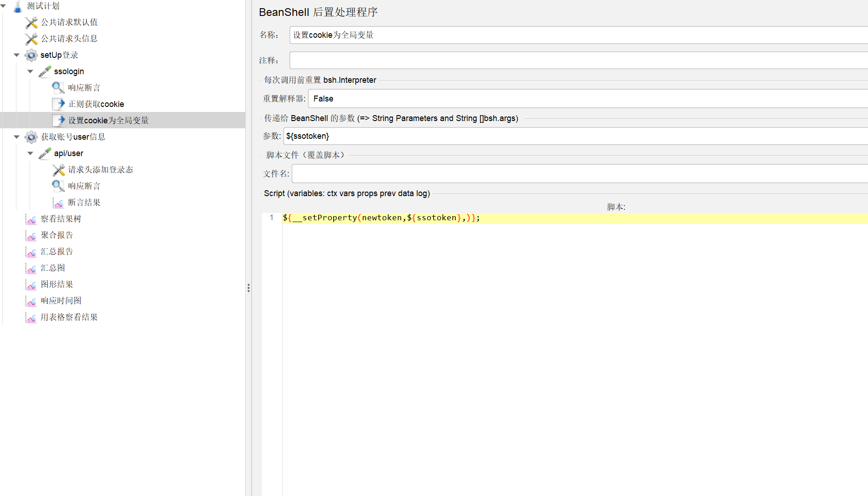Click the 公共请求头信息 wrench icon
The image size is (868, 496).
31,39
